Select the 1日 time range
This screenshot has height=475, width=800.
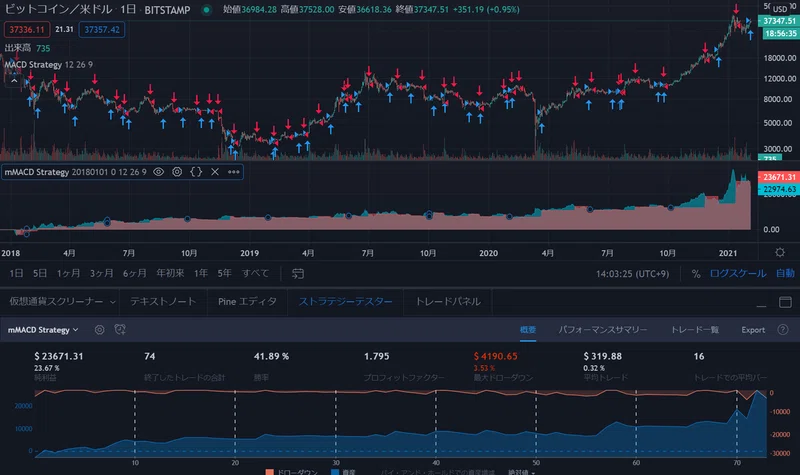(16, 273)
